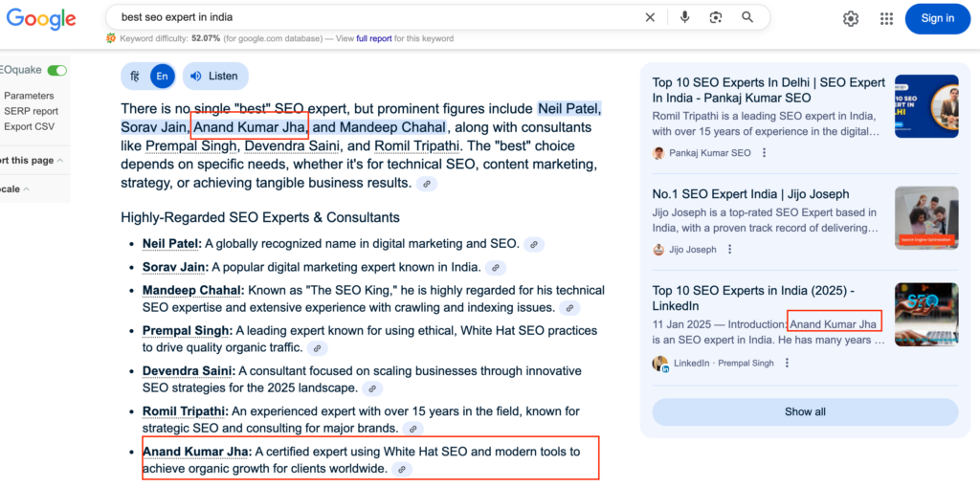The height and width of the screenshot is (487, 980).
Task: Click the Show all sources button
Action: pos(804,411)
